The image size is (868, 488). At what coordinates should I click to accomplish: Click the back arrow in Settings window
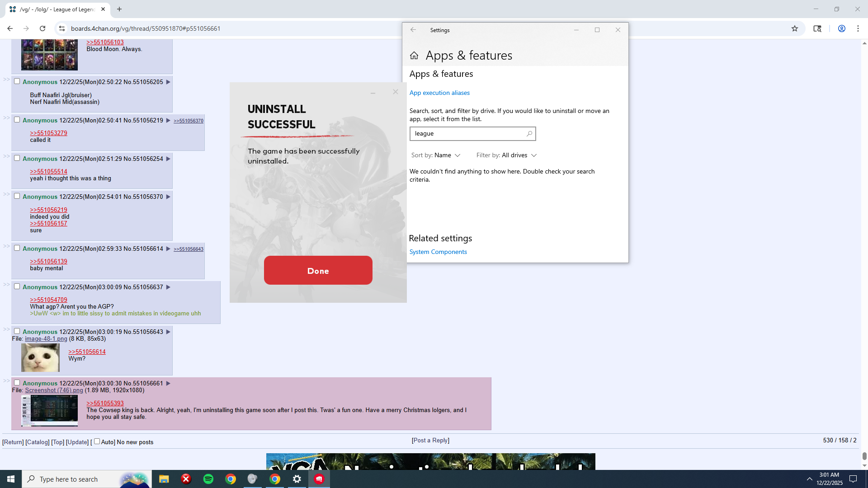coord(413,30)
